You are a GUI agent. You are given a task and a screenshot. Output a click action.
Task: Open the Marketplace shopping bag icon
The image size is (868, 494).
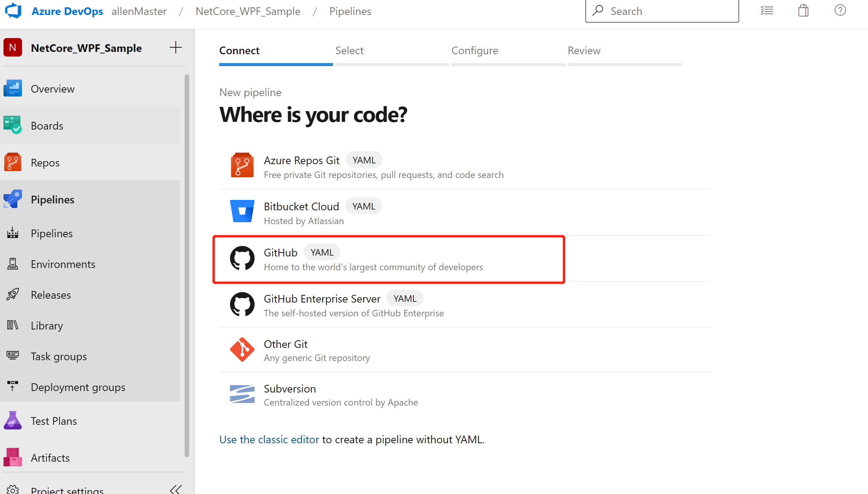tap(803, 11)
